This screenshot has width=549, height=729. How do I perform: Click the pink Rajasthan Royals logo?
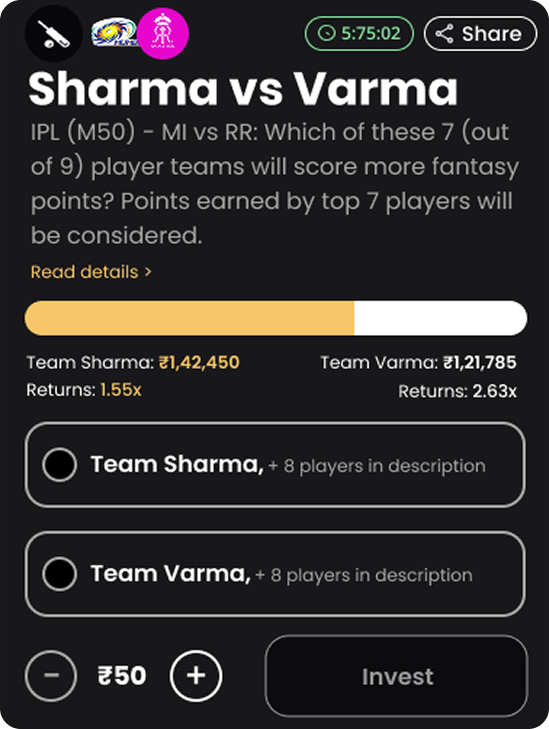click(163, 33)
